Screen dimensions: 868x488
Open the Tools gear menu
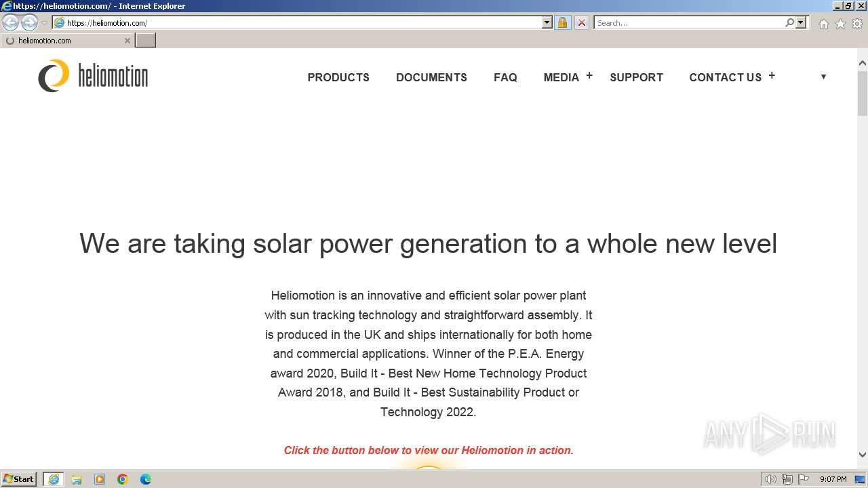857,24
